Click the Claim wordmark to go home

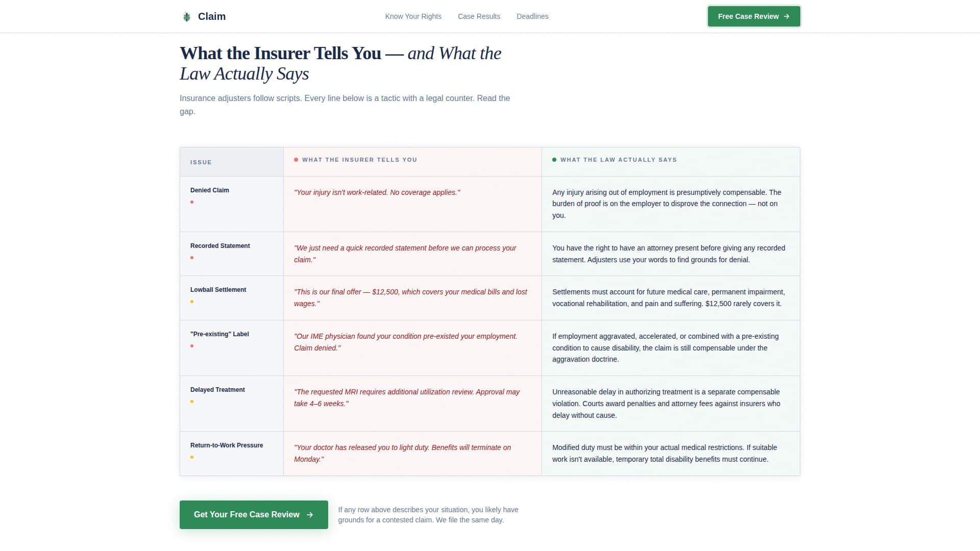(212, 16)
